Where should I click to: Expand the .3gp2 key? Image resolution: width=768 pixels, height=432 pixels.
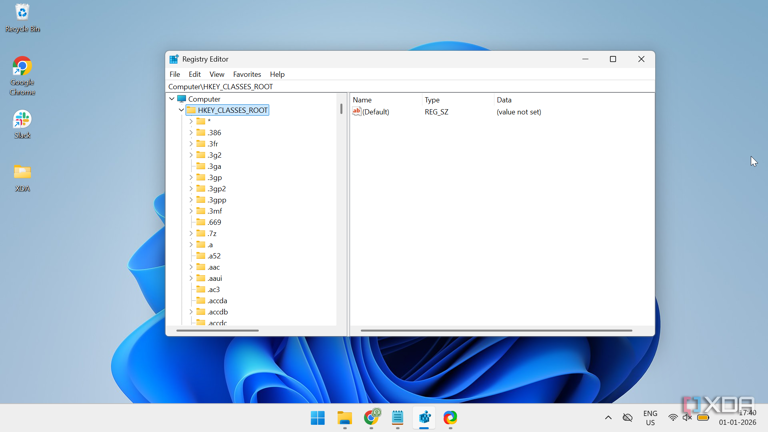coord(191,189)
